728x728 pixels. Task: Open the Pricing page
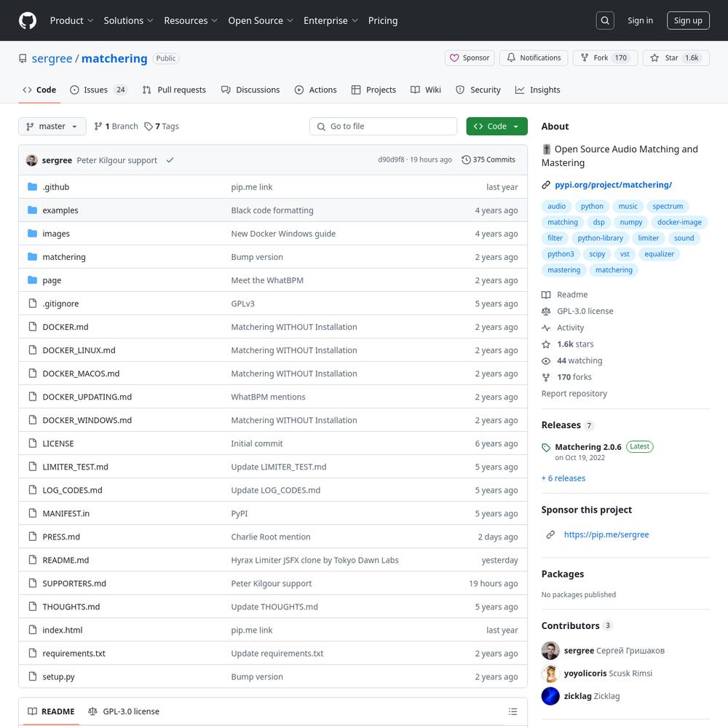pos(383,20)
